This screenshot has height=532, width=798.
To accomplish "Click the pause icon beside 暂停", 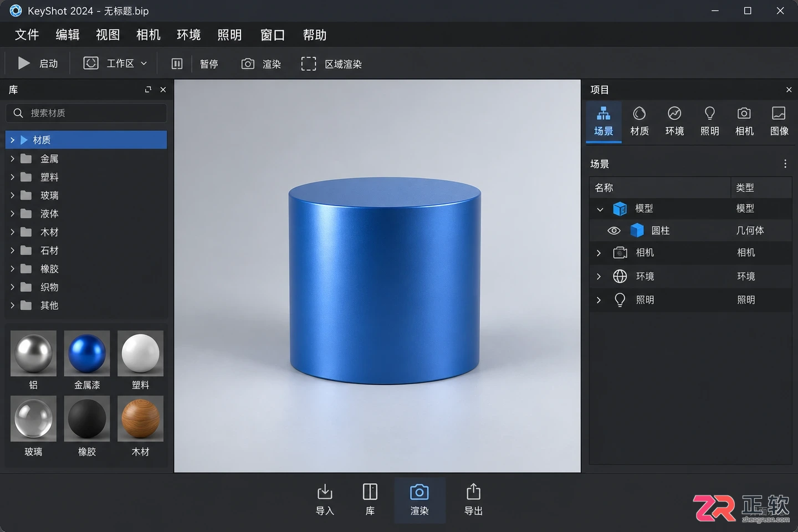I will [x=177, y=64].
